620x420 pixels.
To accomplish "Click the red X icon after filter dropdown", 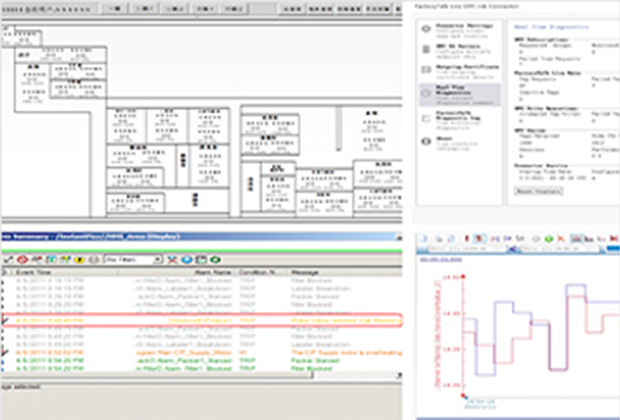I will click(172, 260).
